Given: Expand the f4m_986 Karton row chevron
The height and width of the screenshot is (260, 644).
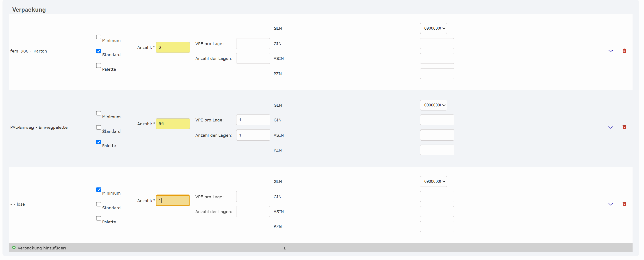Looking at the screenshot, I should [x=610, y=51].
